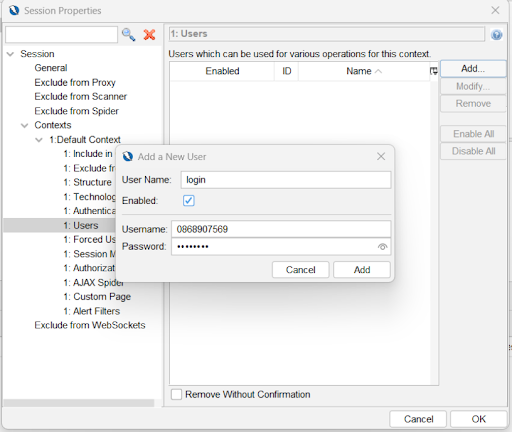This screenshot has height=432, width=512.
Task: Click the Add... button beside users table
Action: coord(473,69)
